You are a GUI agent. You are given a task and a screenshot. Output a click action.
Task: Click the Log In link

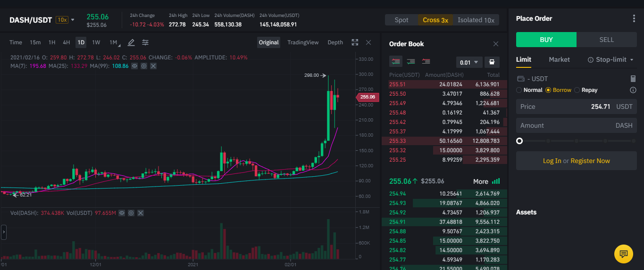point(552,161)
